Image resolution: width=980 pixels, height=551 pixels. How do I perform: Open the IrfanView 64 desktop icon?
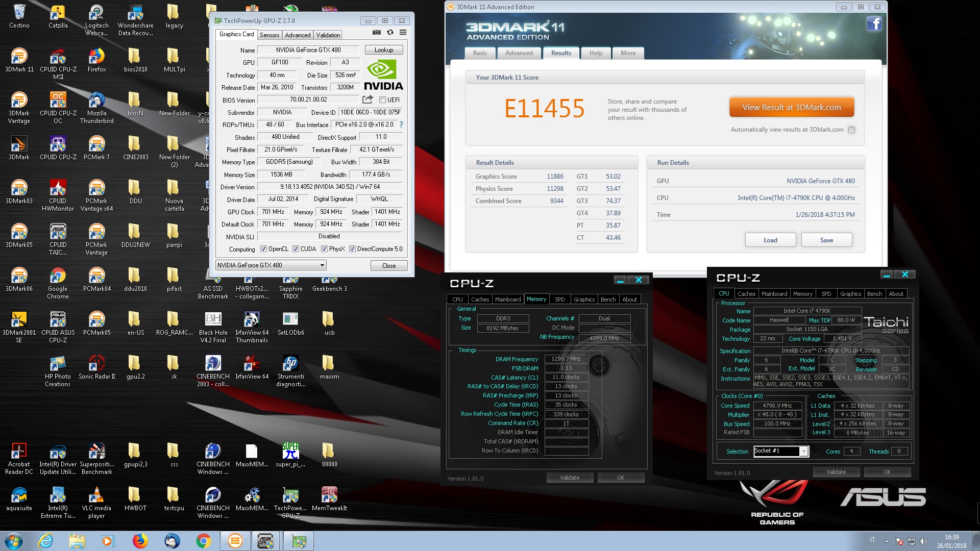point(252,368)
